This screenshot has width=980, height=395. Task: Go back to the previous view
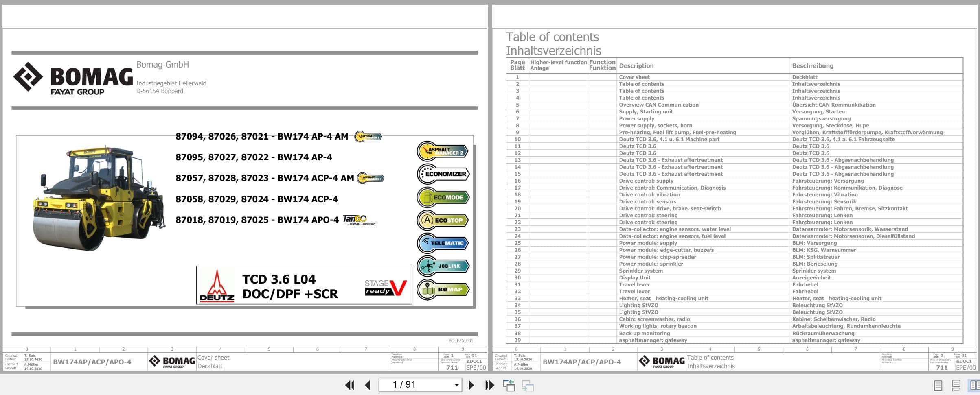(509, 384)
